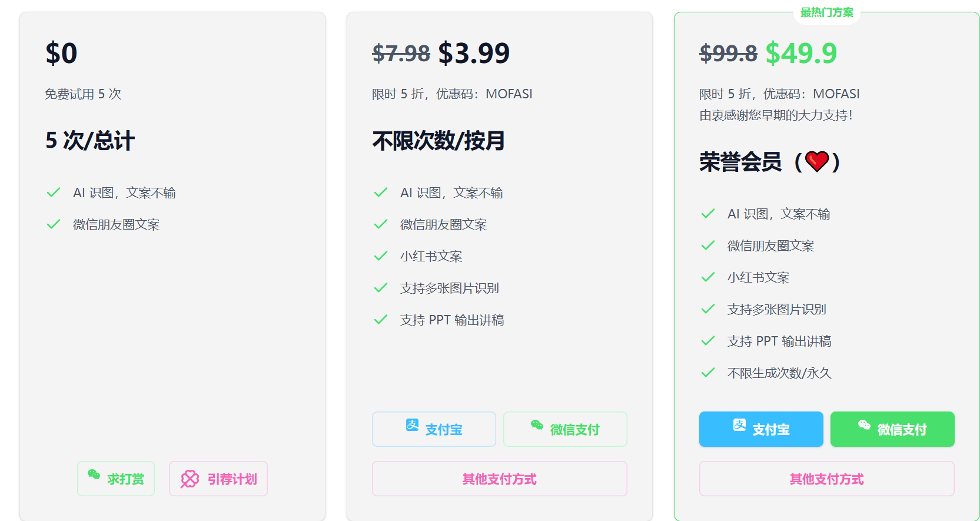This screenshot has height=521, width=980.
Task: Click the 不限次数/按月 plan title
Action: point(438,141)
